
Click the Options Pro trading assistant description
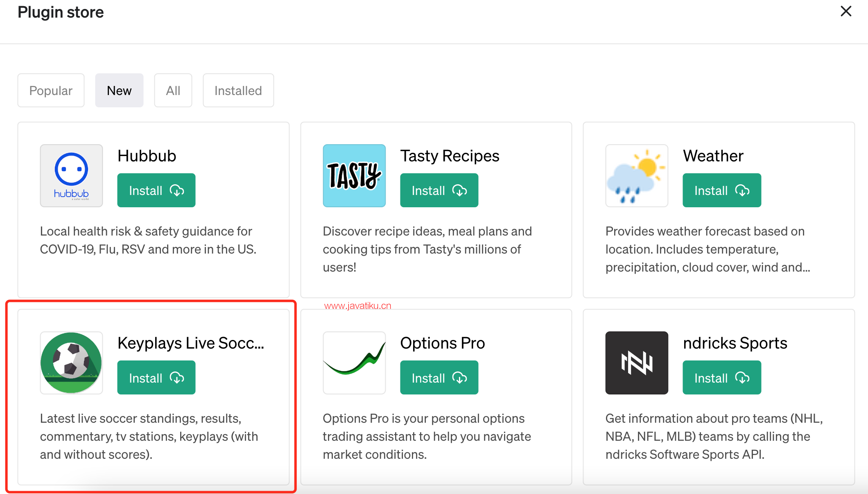click(x=427, y=437)
